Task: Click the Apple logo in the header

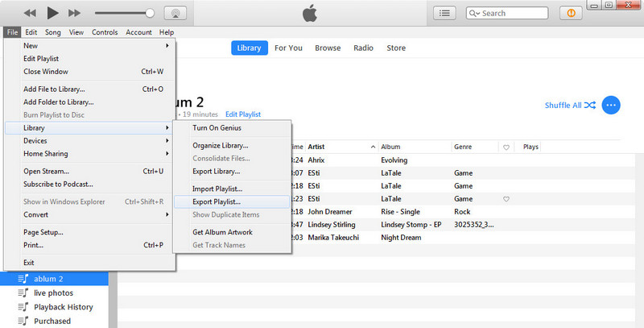Action: (310, 13)
